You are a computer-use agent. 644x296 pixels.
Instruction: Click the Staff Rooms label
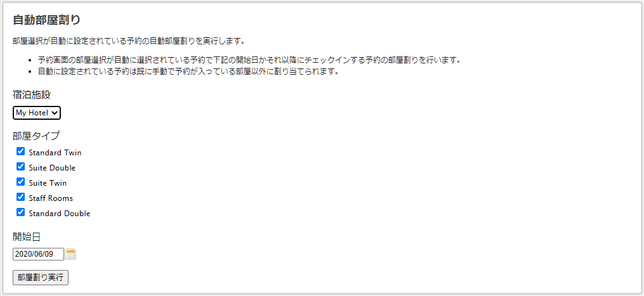51,198
